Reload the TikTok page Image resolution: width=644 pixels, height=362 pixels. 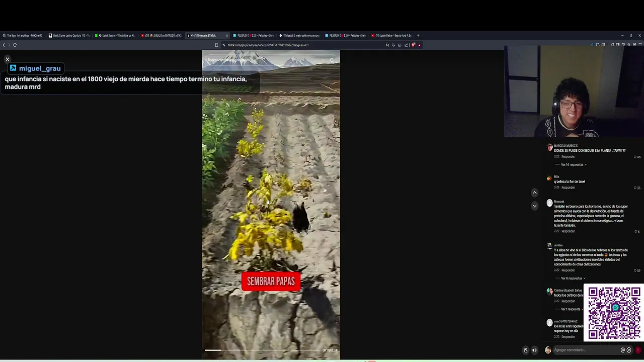[15, 45]
